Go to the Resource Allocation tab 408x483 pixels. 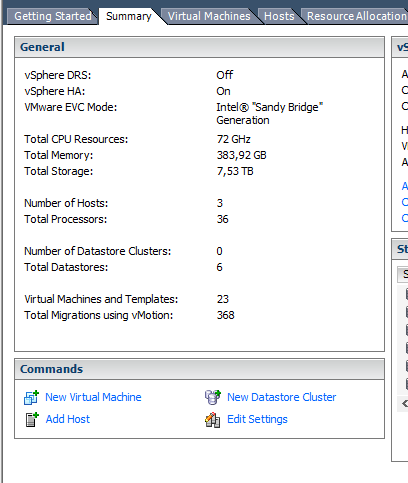(x=356, y=16)
